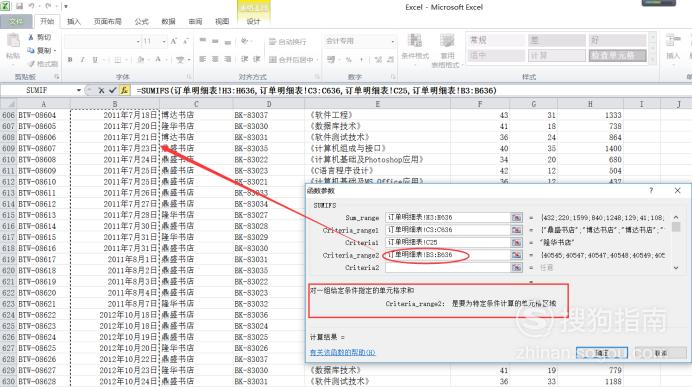Click the Insert Function fx icon

(124, 90)
